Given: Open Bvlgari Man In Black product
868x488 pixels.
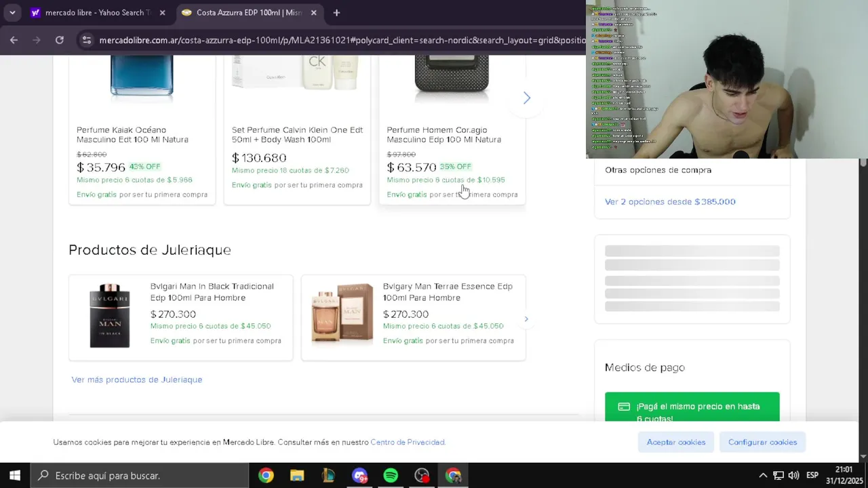Looking at the screenshot, I should click(212, 292).
